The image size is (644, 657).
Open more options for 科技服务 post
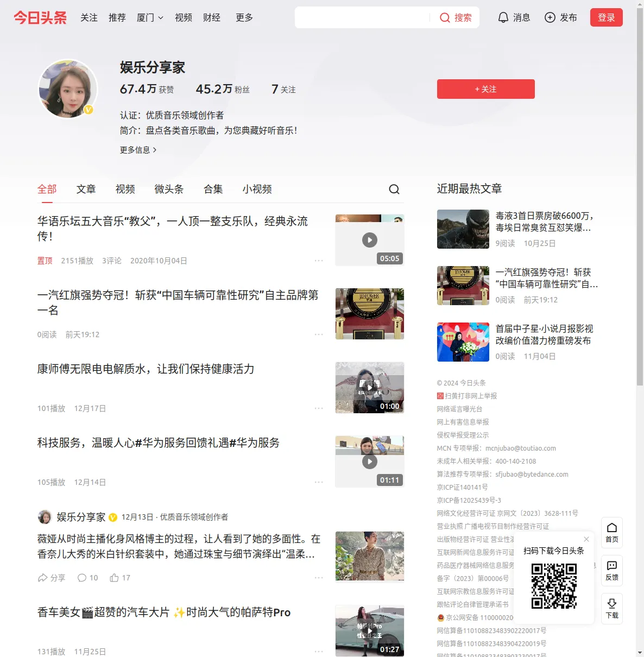pos(319,482)
